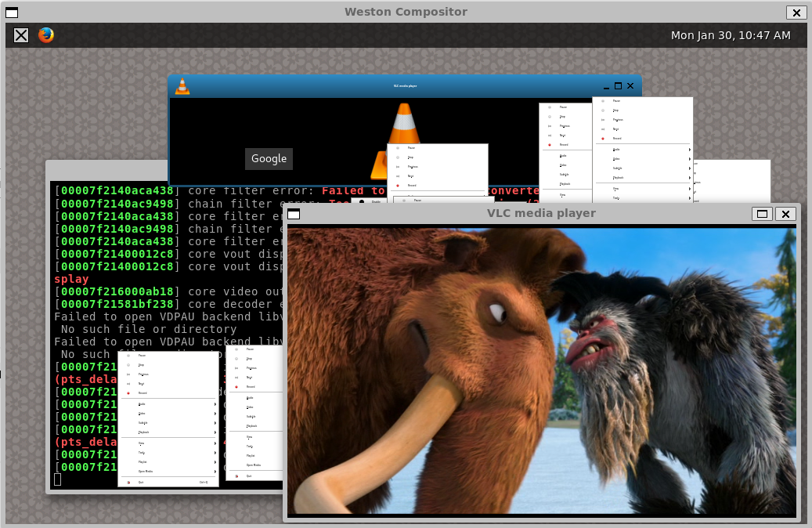Close the VLC window showing the mammoth
812x528 pixels.
[x=785, y=214]
